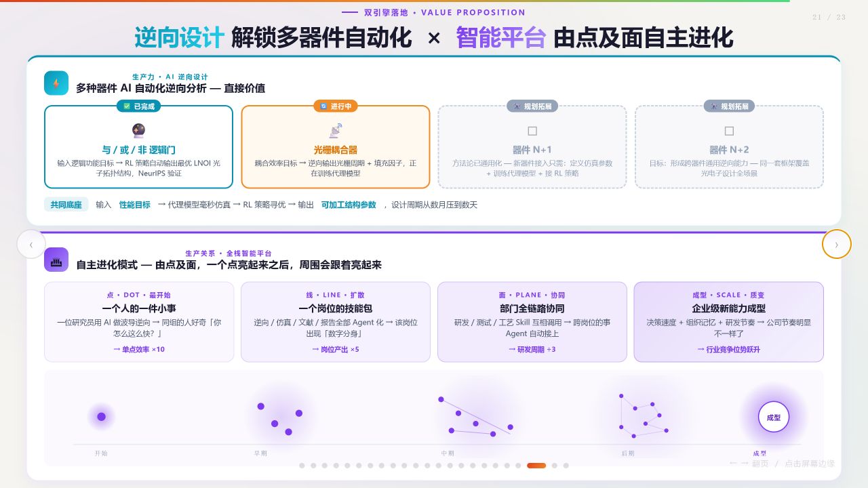Go to previous slide with left arrow
This screenshot has width=868, height=488.
point(31,244)
